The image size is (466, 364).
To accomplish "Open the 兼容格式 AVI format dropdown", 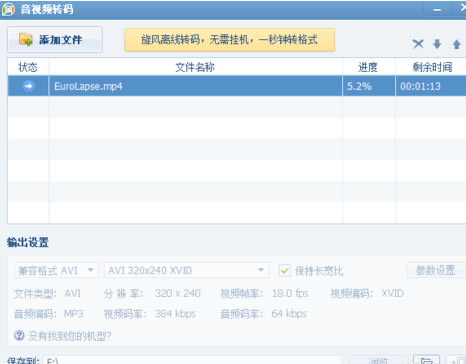I will tap(56, 270).
